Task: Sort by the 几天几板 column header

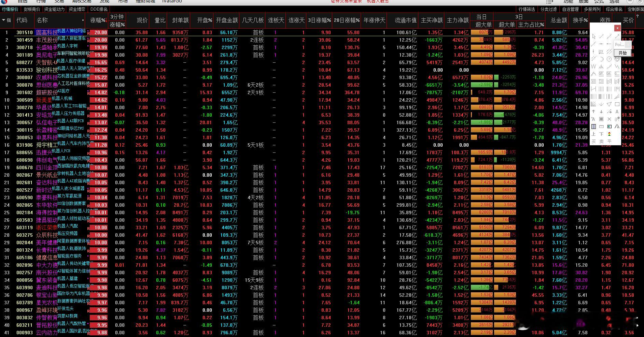Action: tap(253, 20)
